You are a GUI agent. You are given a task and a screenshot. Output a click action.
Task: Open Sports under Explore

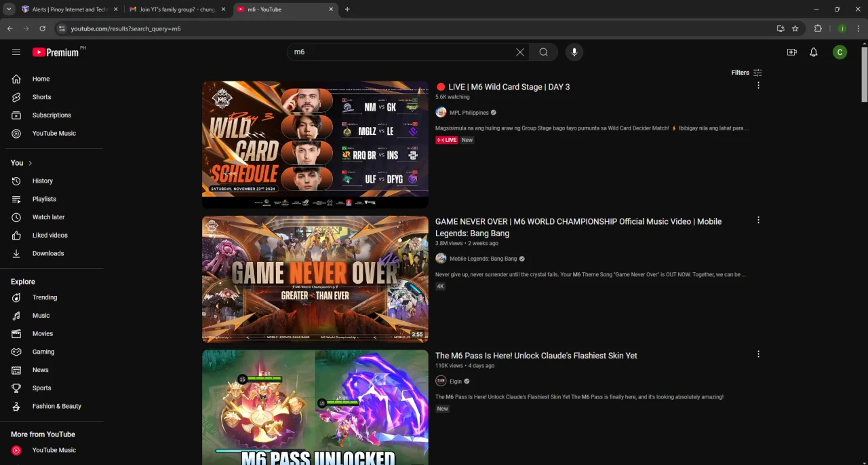click(x=54, y=388)
